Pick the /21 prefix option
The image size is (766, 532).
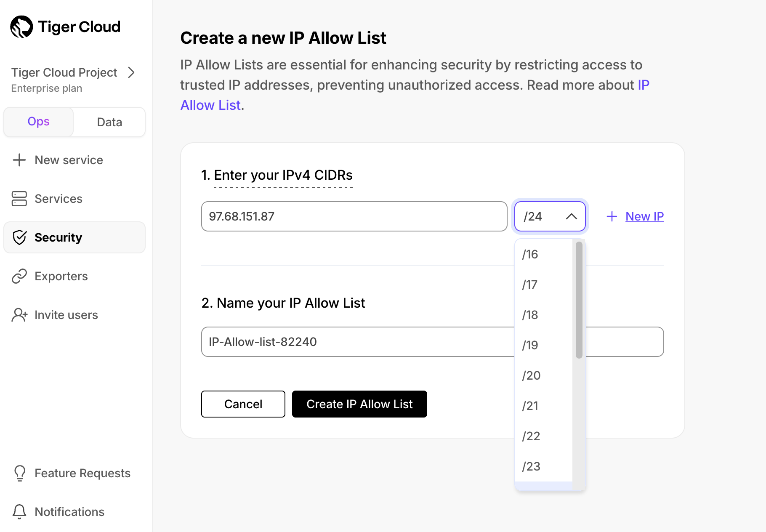pos(544,406)
